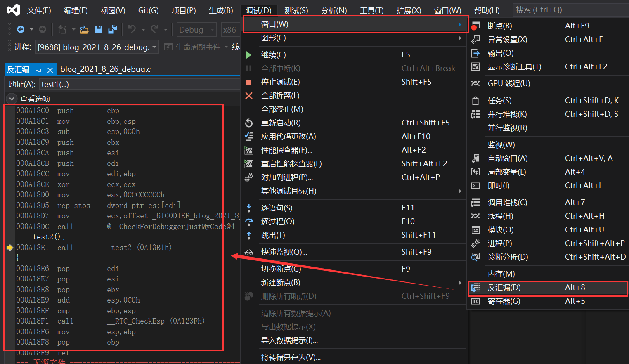Click the Visual Studio logo icon

[14, 9]
